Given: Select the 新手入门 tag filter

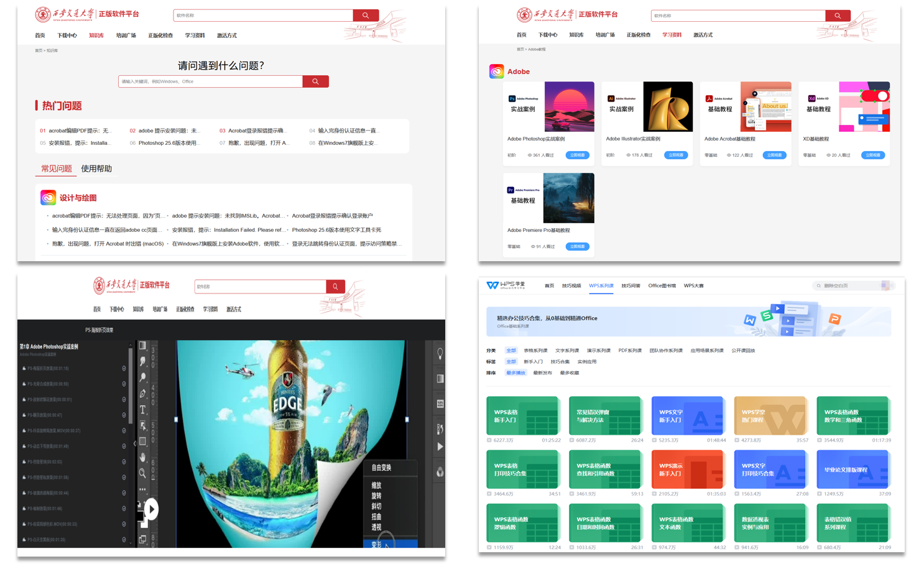Looking at the screenshot, I should pos(533,362).
